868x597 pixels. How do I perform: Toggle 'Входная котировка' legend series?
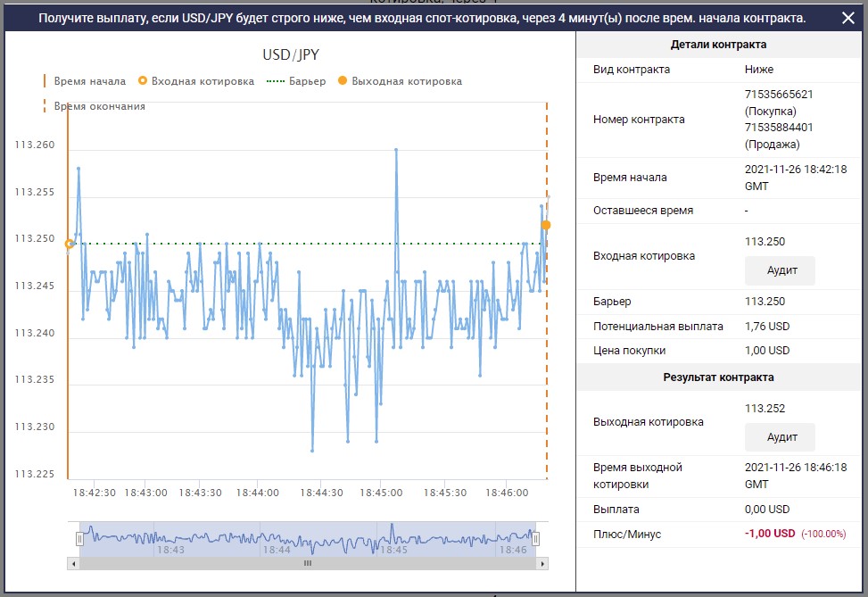196,81
